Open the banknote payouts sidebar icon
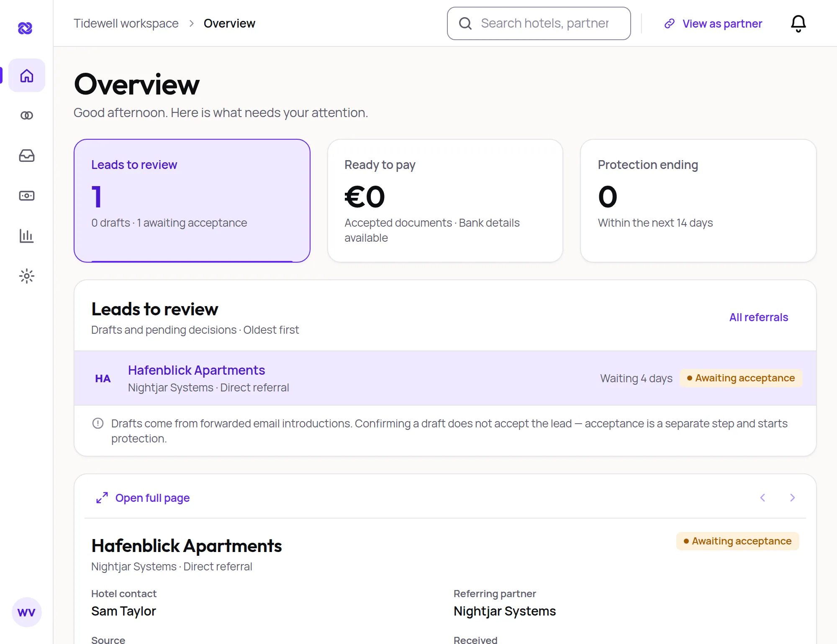837x644 pixels. (27, 196)
